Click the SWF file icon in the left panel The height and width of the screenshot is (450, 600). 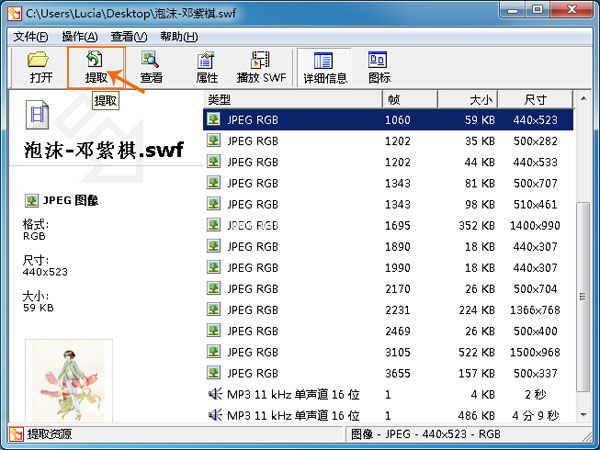(37, 114)
